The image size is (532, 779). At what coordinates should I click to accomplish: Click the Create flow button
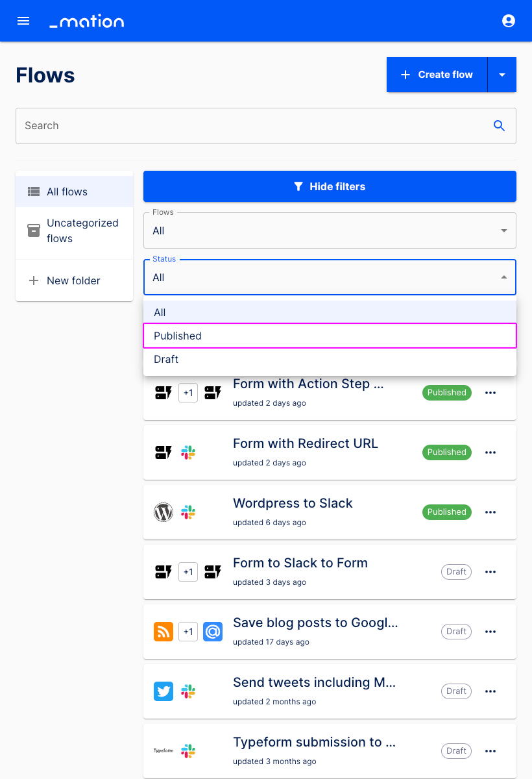pos(437,75)
